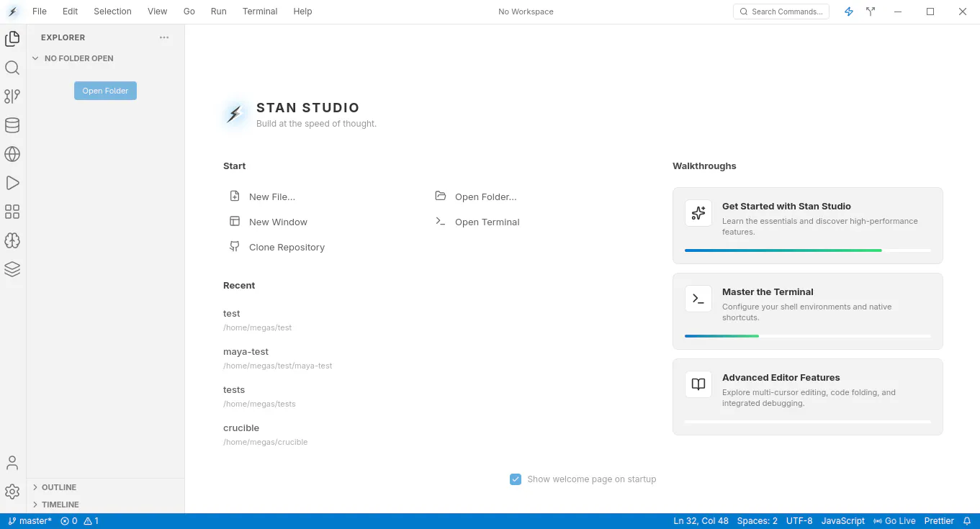980x529 pixels.
Task: Click Prettier in status bar
Action: (939, 521)
